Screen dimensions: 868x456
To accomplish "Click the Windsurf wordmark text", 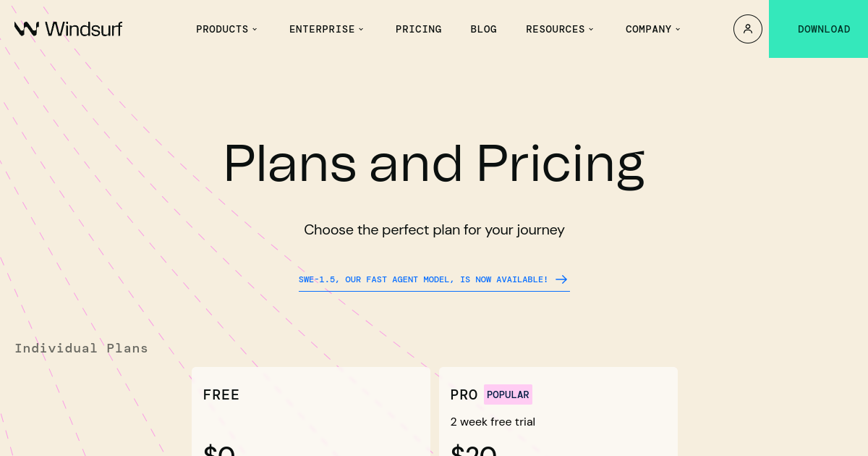I will point(84,29).
